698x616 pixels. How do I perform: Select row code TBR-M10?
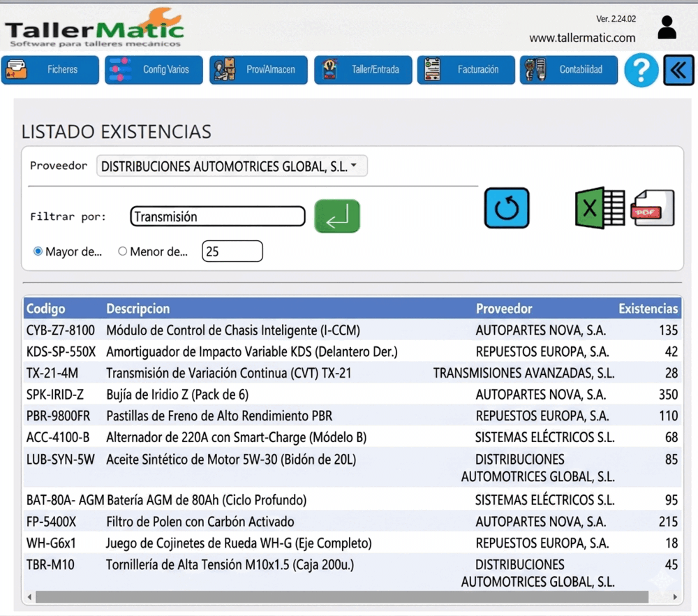pyautogui.click(x=50, y=565)
